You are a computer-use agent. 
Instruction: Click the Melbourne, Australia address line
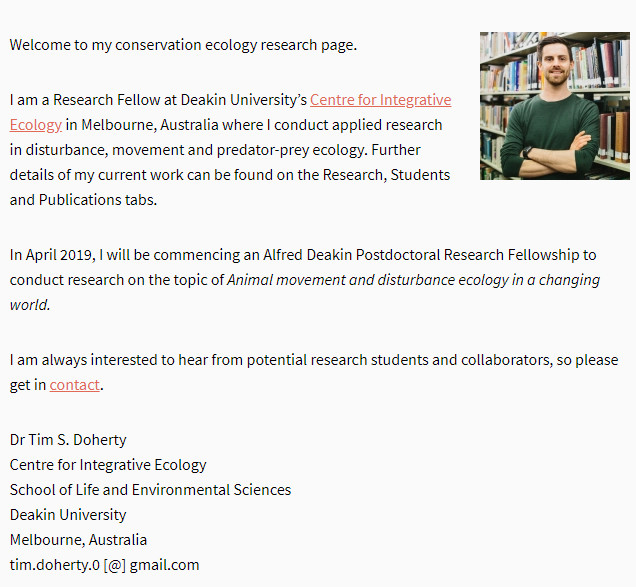[78, 540]
